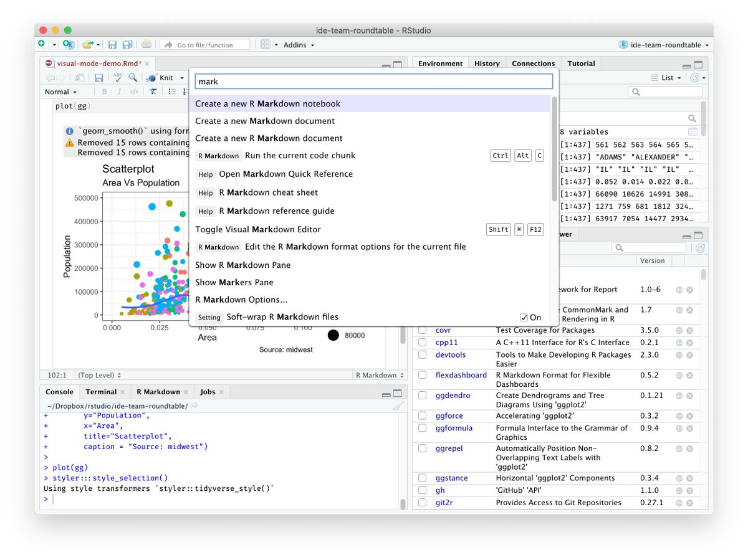Screen dimensions: 748x560
Task: Open (Top Level) section navigator
Action: 99,375
